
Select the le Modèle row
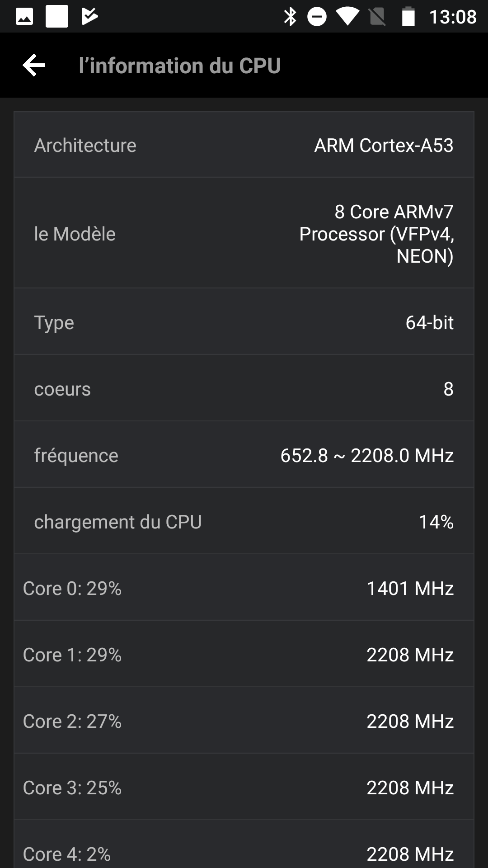(x=244, y=233)
